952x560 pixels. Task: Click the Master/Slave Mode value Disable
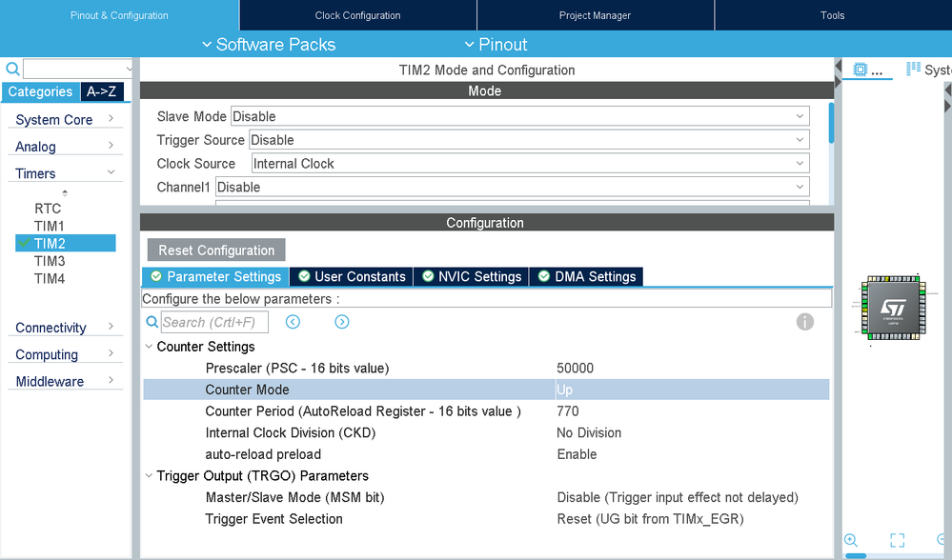click(x=678, y=497)
